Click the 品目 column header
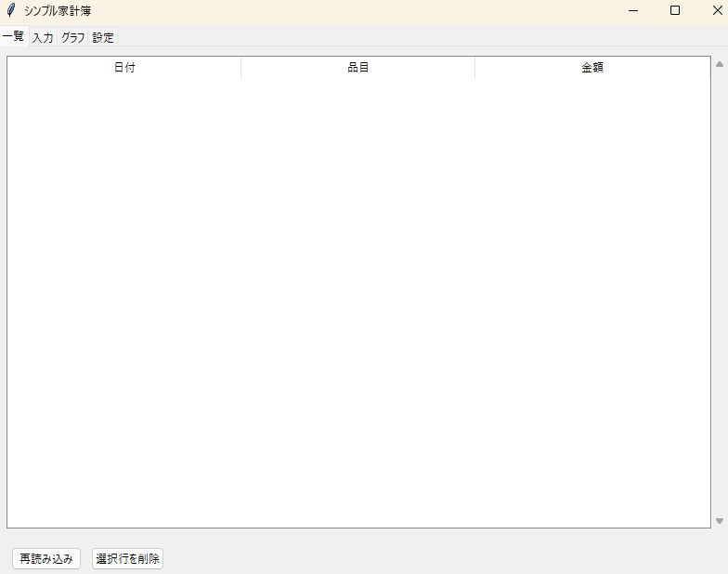The image size is (728, 574). click(x=358, y=68)
